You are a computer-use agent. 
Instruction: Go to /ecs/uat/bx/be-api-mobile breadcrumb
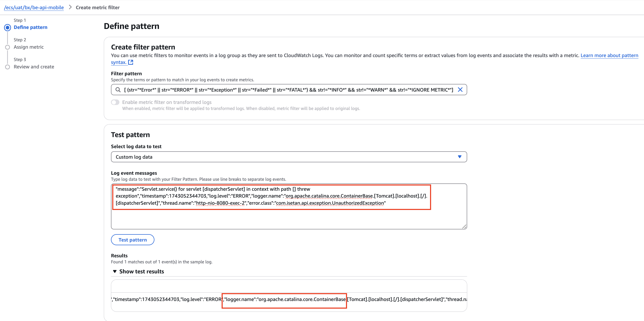click(34, 7)
